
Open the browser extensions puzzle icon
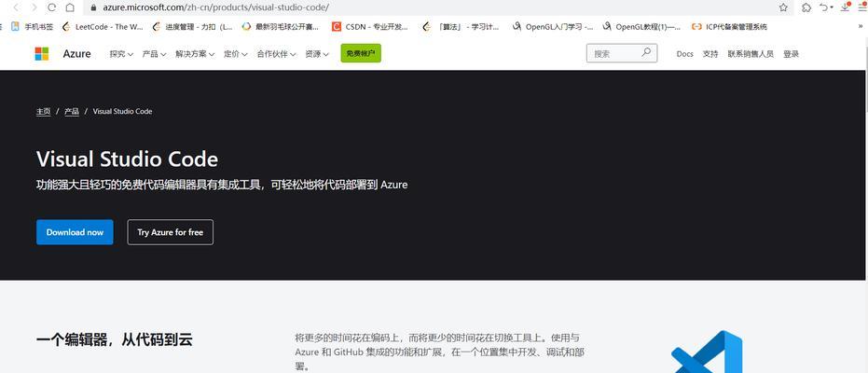[806, 7]
